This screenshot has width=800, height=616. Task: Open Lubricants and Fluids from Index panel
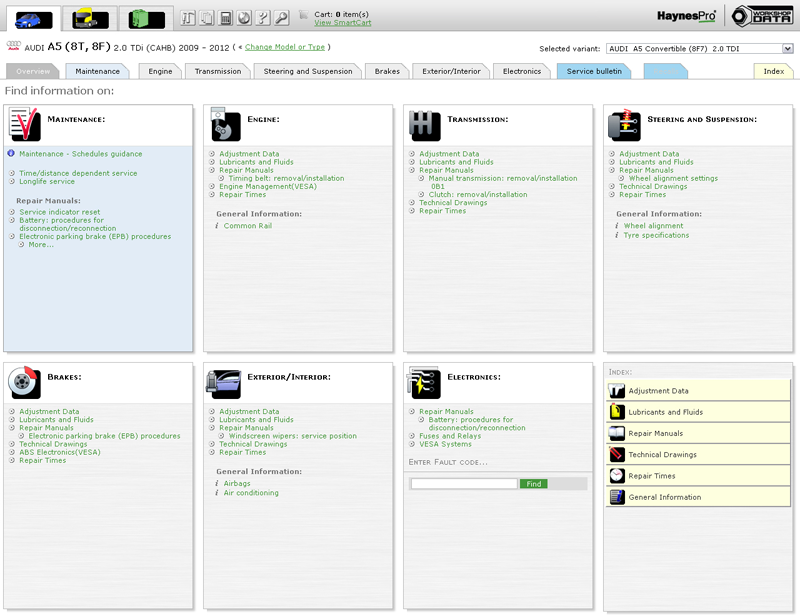665,412
